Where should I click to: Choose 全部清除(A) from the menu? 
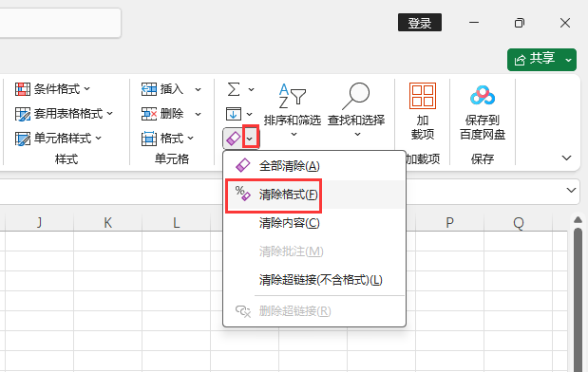(x=314, y=165)
